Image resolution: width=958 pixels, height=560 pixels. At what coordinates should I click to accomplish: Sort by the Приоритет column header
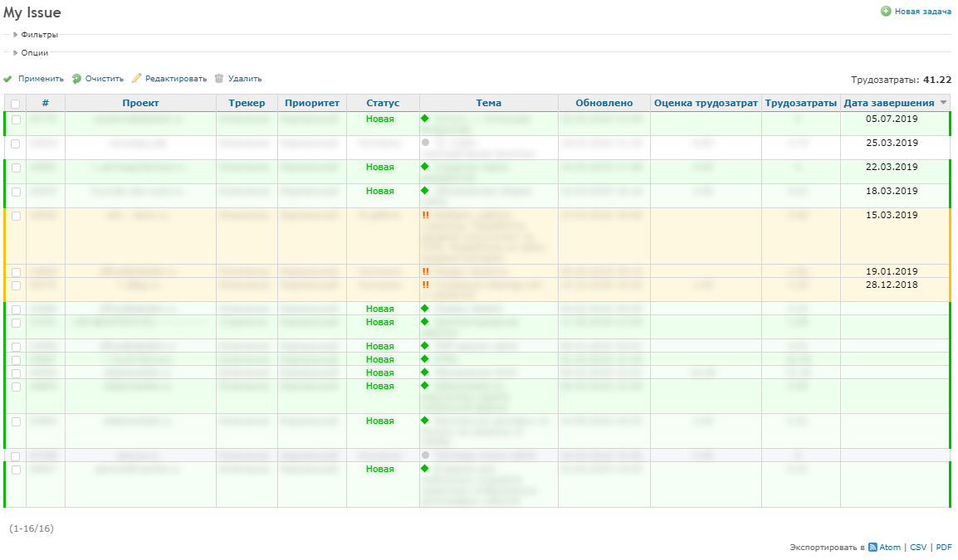312,103
